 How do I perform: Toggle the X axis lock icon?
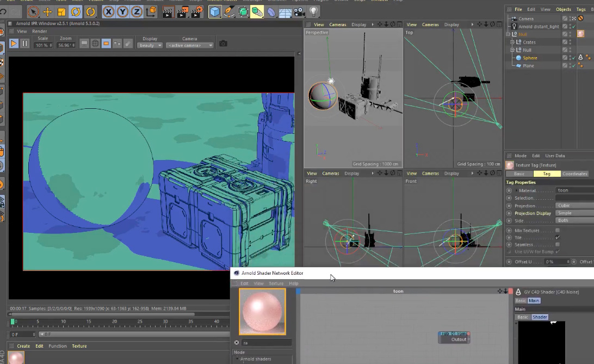pos(109,11)
